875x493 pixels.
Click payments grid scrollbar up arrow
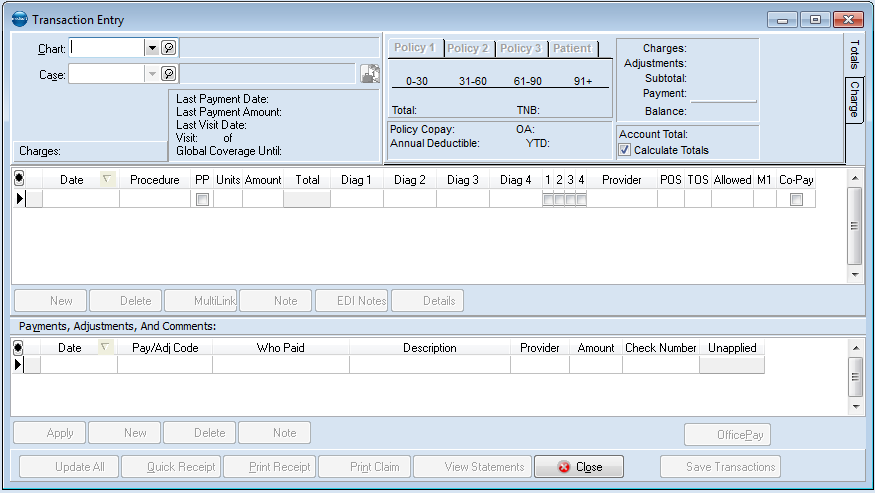[855, 348]
